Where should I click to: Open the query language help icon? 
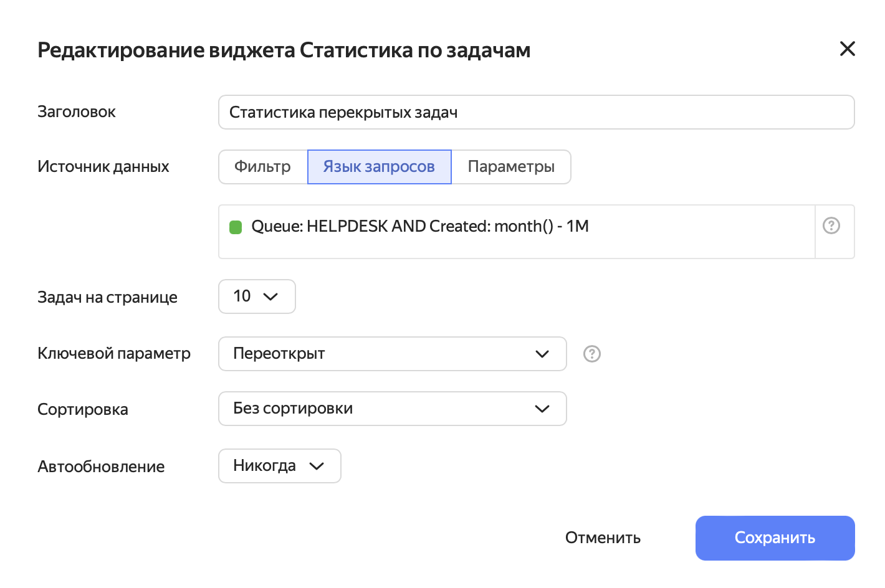click(x=831, y=226)
